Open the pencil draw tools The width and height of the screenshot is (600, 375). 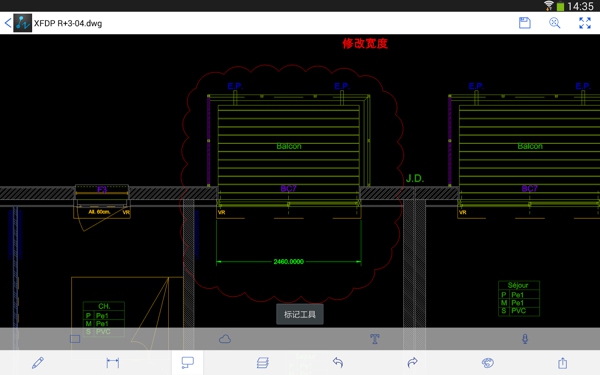click(38, 362)
